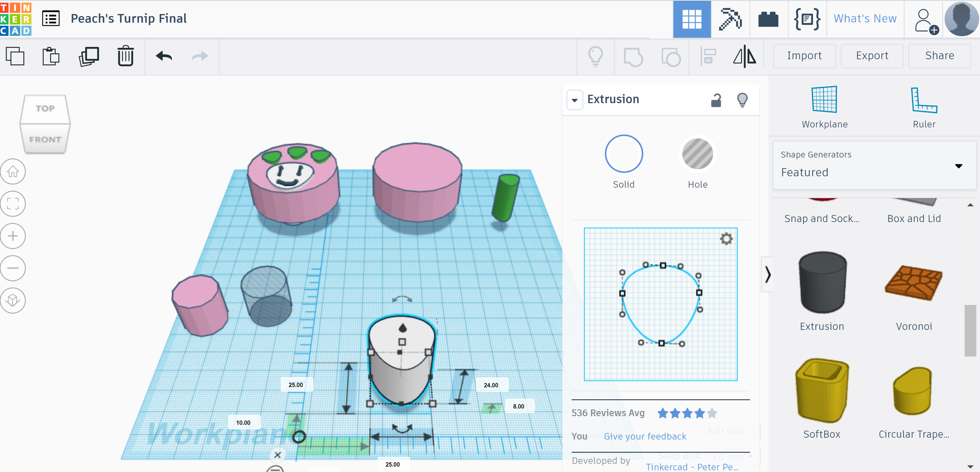
Task: Collapse the shapes side panel chevron
Action: (x=767, y=275)
